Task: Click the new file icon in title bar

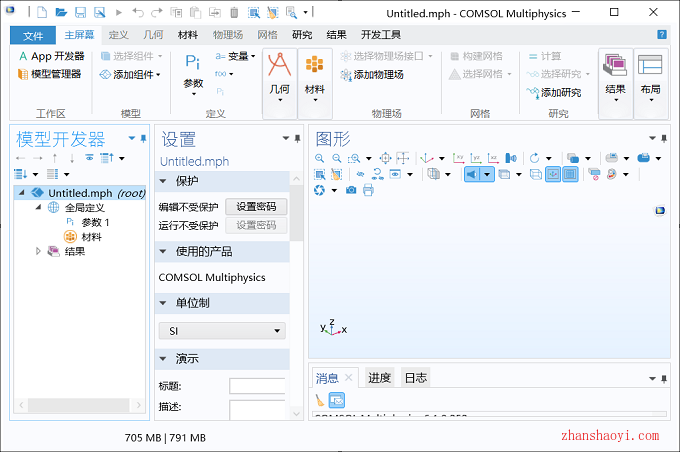Action: 42,12
